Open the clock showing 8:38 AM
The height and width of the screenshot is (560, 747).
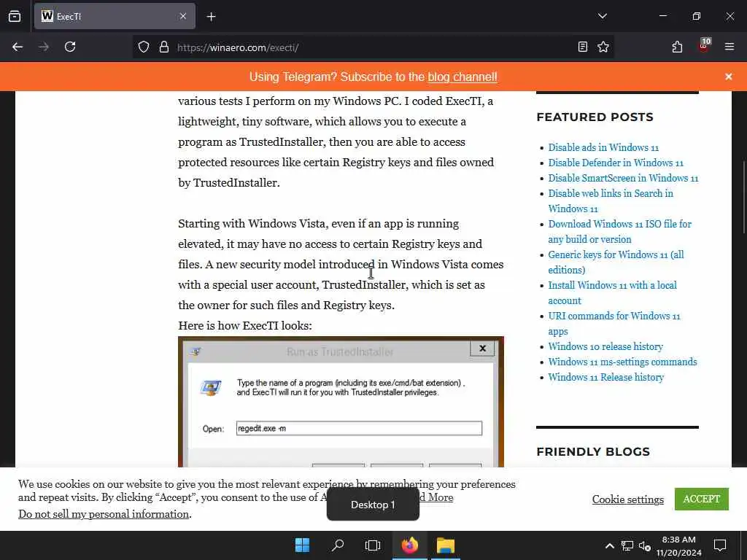678,545
